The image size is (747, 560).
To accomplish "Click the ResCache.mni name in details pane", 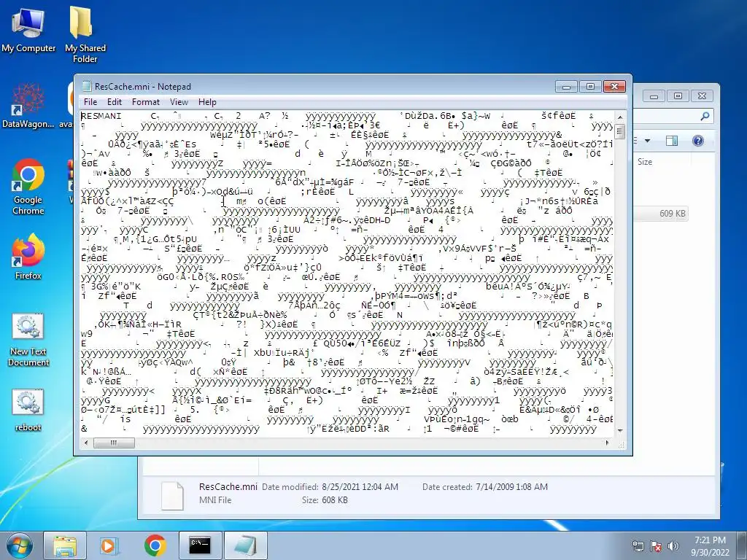I will coord(228,486).
